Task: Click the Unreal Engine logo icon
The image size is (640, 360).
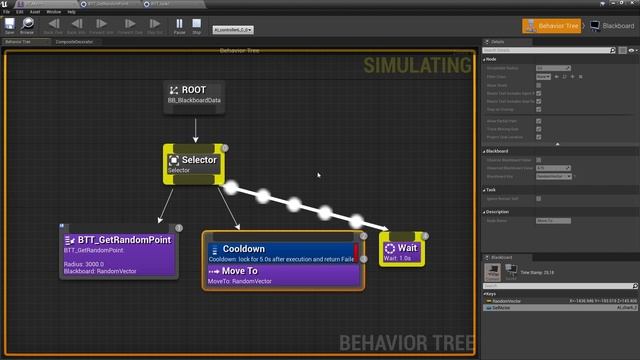Action: point(4,4)
